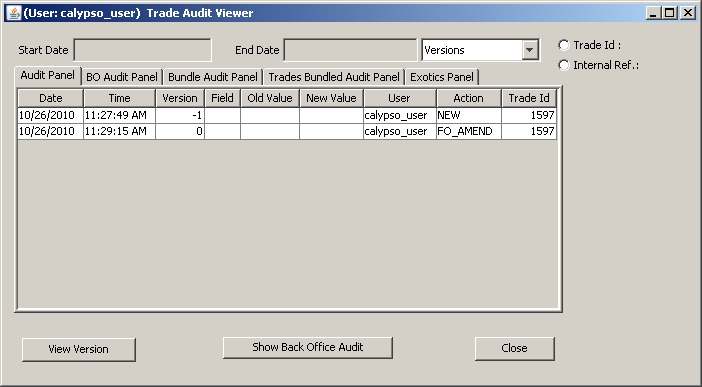This screenshot has height=387, width=702.
Task: Click the User column header
Action: [399, 98]
